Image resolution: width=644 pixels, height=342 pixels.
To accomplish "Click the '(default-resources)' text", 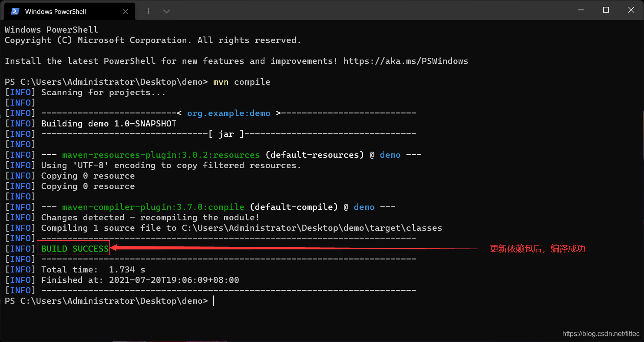I will 314,155.
